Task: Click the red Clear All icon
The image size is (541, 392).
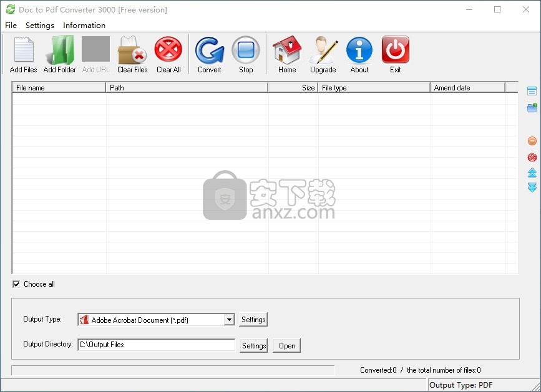Action: point(168,50)
